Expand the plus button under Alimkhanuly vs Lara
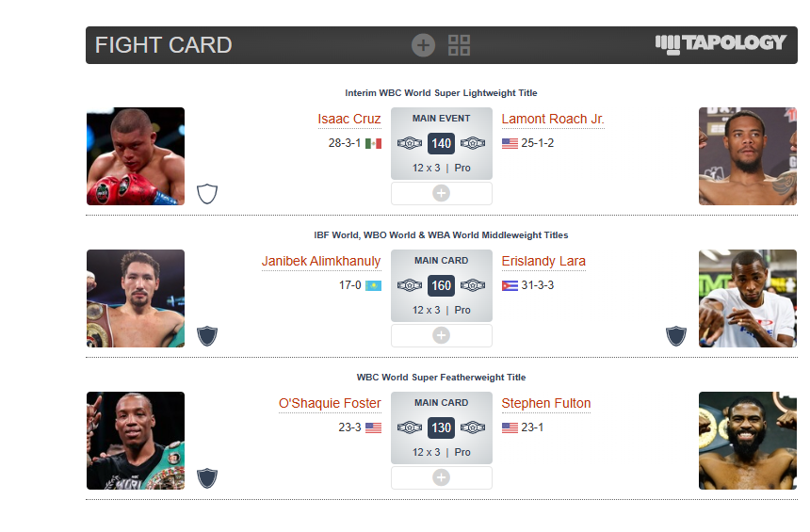 click(441, 335)
